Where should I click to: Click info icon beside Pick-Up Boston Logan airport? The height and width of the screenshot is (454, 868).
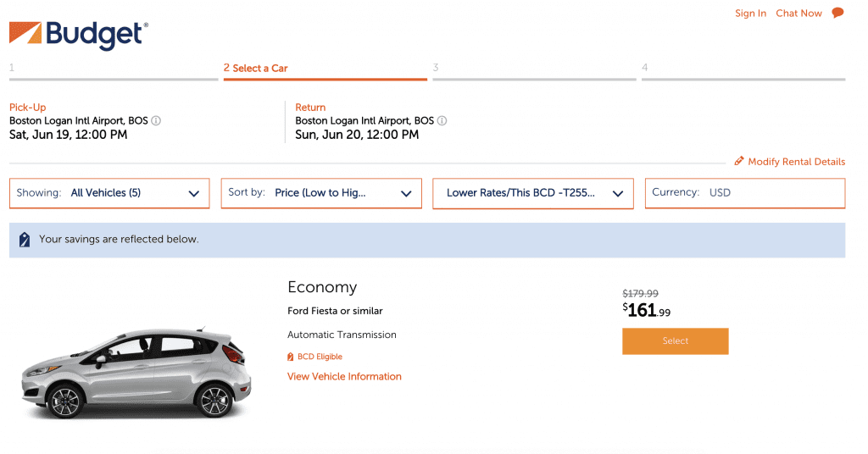point(156,120)
